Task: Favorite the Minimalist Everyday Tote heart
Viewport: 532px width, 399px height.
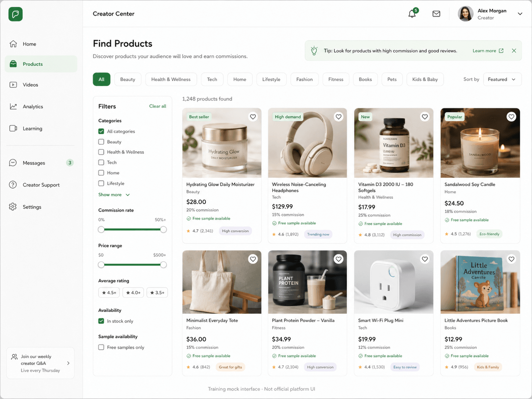Action: coord(253,259)
